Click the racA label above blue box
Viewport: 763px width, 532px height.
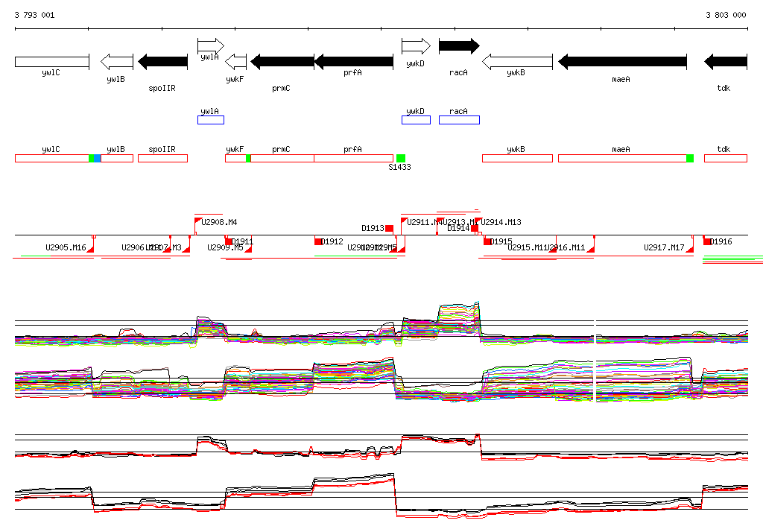458,112
